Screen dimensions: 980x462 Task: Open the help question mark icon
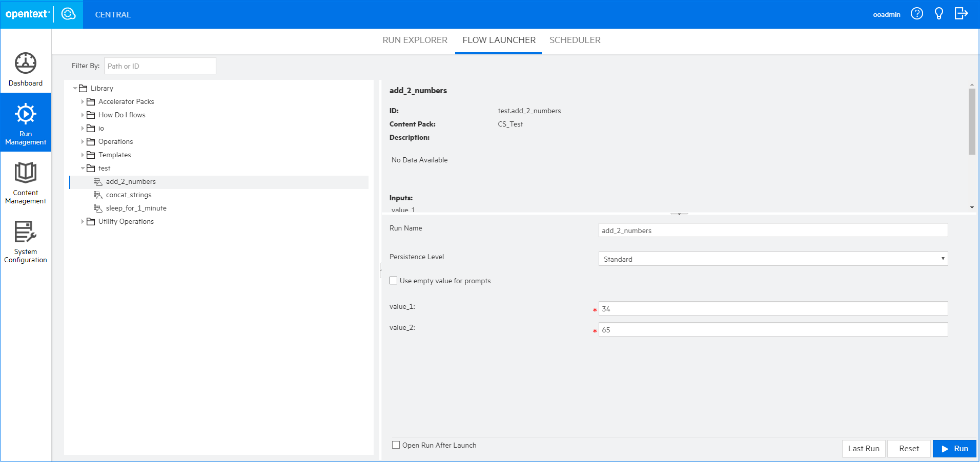coord(917,14)
